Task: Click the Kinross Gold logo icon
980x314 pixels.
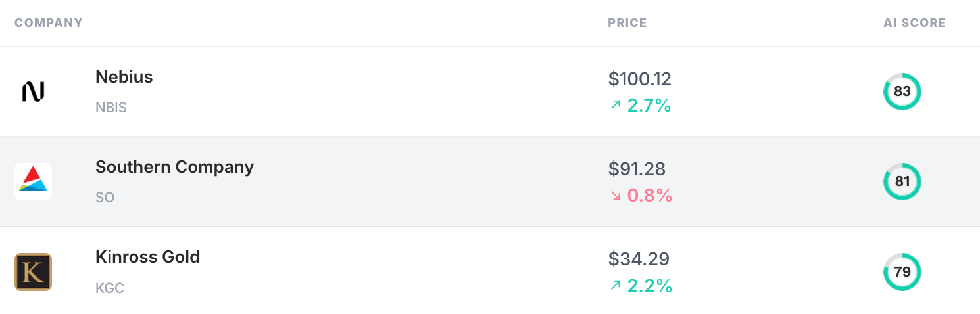Action: (x=33, y=272)
